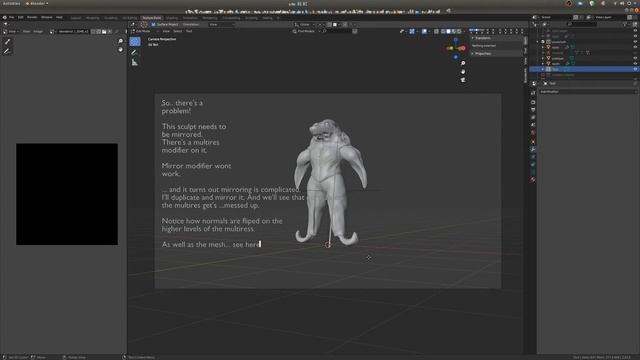The height and width of the screenshot is (360, 640).
Task: Open the Window menu
Action: coord(47,18)
